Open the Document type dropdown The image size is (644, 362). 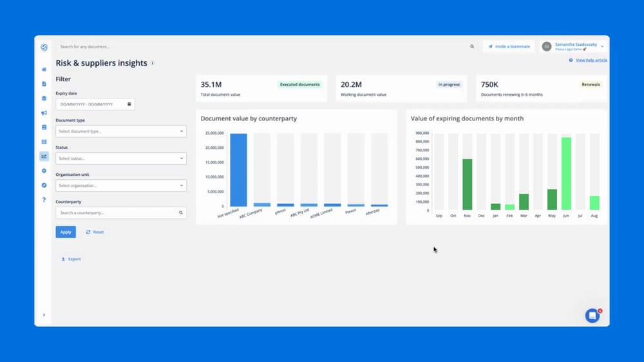[x=121, y=131]
